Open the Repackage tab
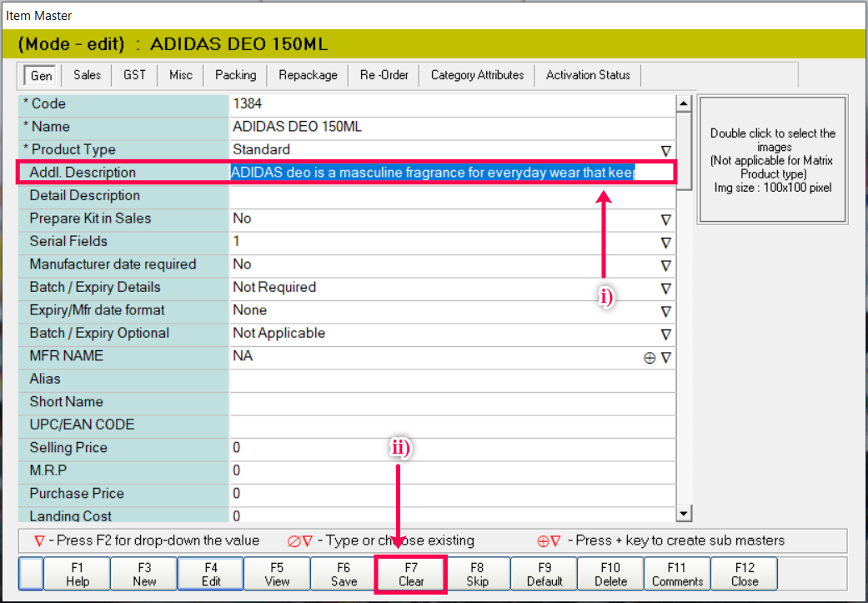This screenshot has height=603, width=868. [308, 75]
